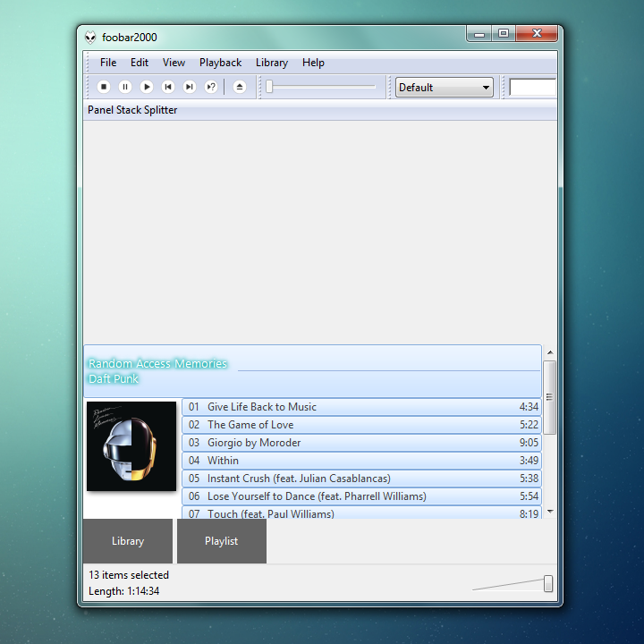Screen dimensions: 644x644
Task: Open the Library menu
Action: 272,63
